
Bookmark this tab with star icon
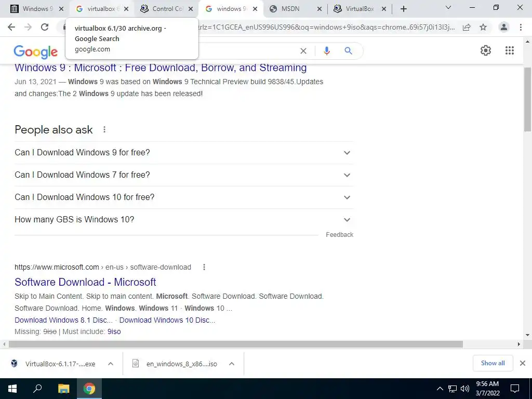pos(483,27)
